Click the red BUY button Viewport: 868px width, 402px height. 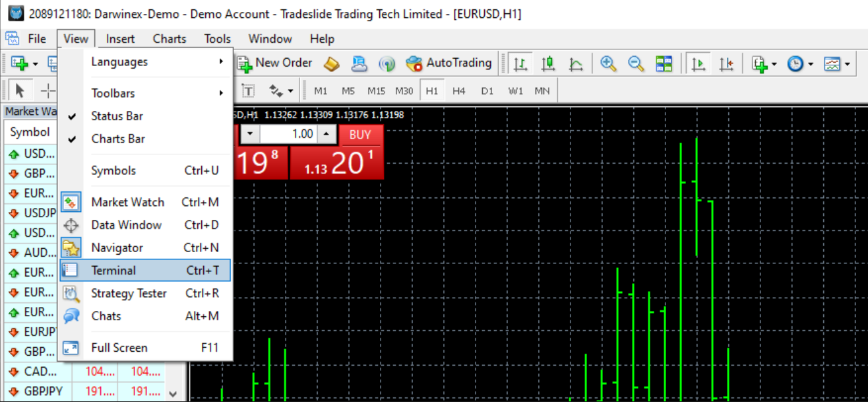(360, 135)
